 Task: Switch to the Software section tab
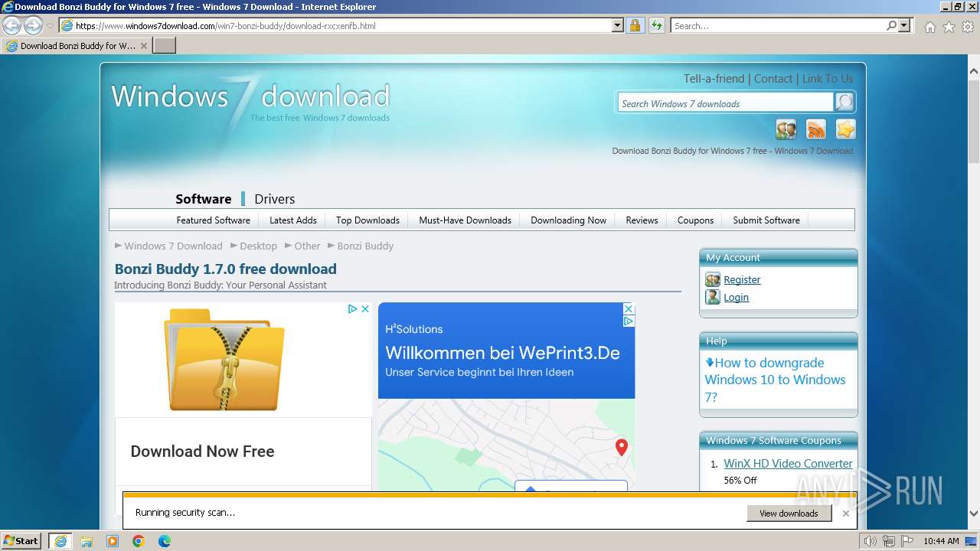[x=203, y=199]
